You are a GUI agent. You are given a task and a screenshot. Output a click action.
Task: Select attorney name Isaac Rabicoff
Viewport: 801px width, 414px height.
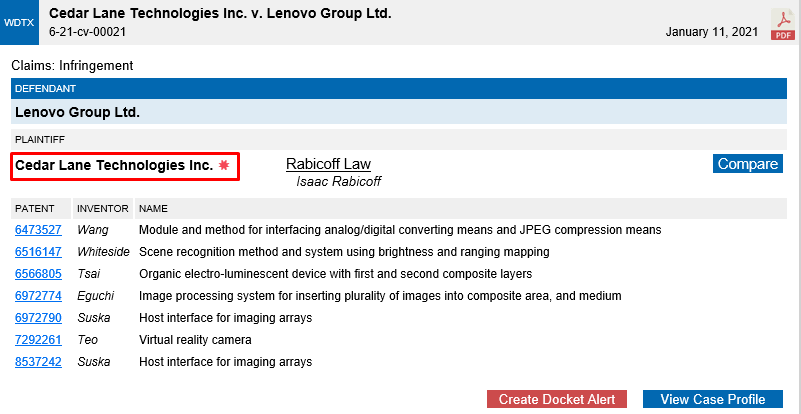(x=339, y=181)
